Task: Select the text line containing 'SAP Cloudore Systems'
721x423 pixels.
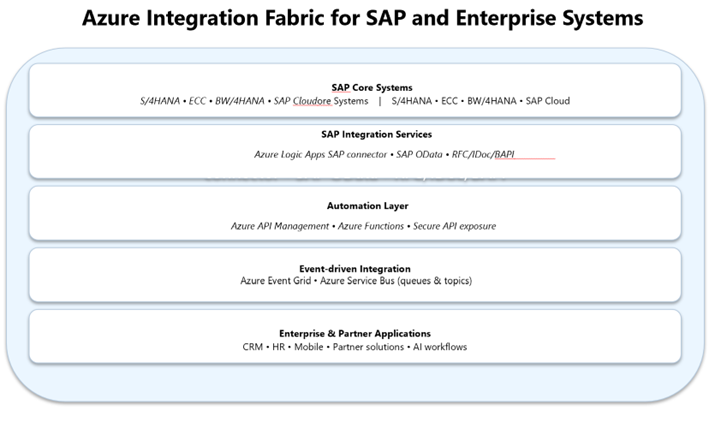Action: point(355,101)
